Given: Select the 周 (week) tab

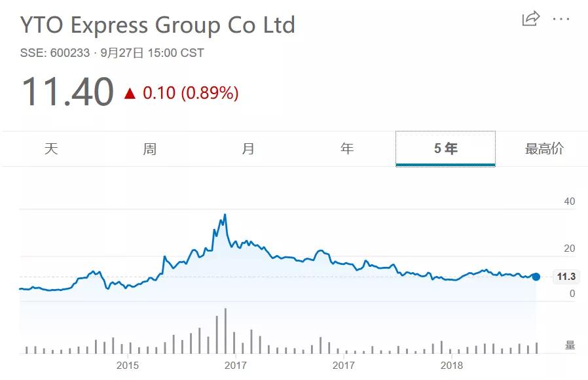Looking at the screenshot, I should [x=150, y=148].
